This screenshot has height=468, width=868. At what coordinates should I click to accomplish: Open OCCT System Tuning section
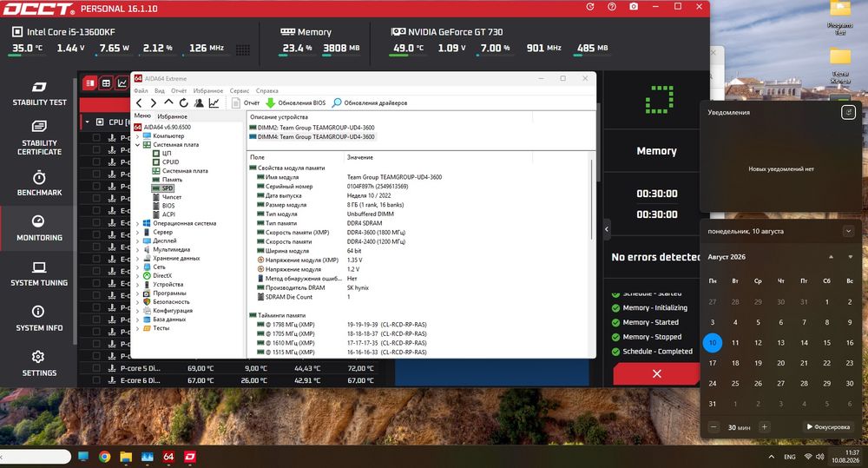[39, 274]
